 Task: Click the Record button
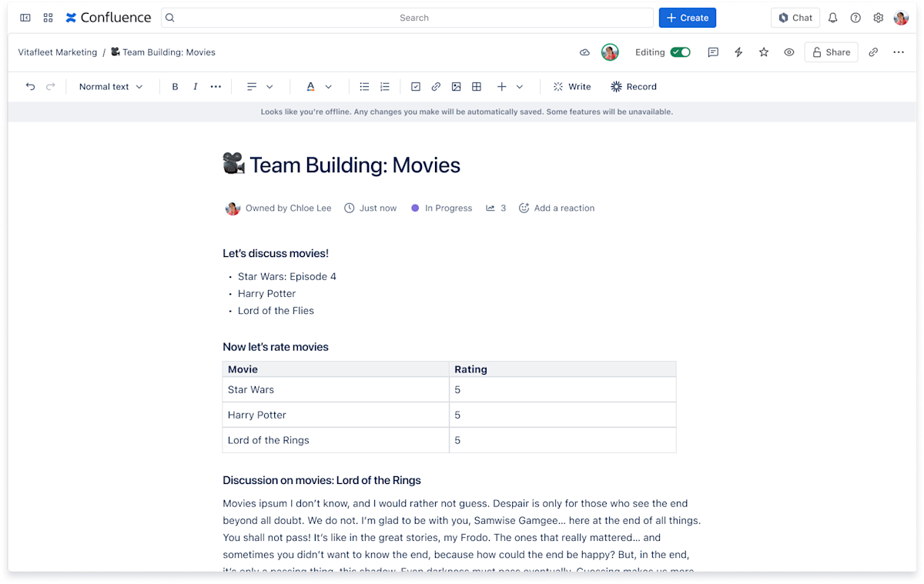pyautogui.click(x=634, y=87)
